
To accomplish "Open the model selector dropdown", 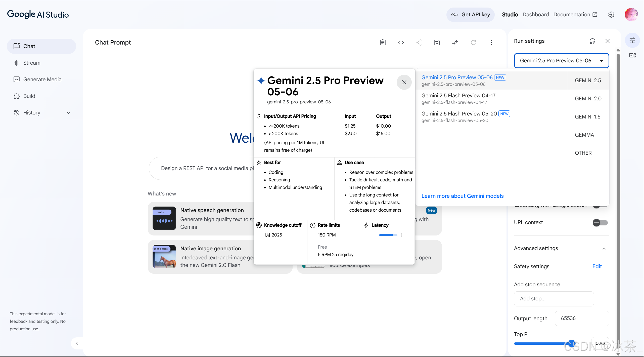I will pos(562,61).
